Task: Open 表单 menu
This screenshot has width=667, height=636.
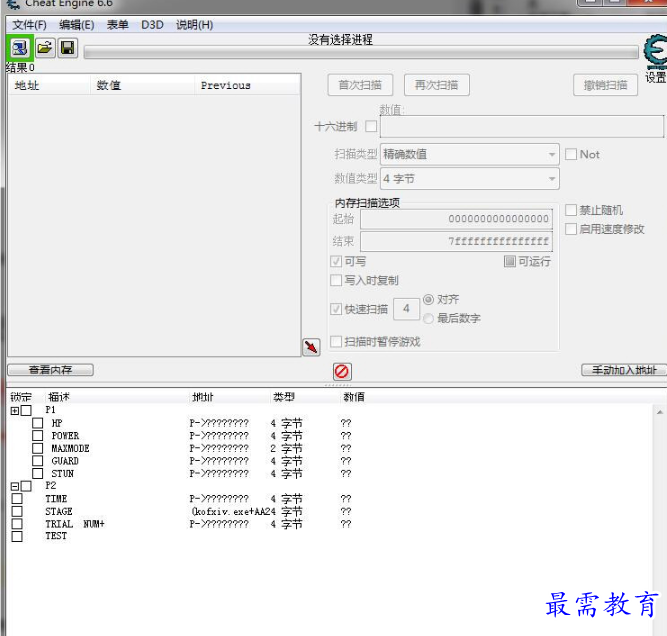Action: pyautogui.click(x=117, y=25)
